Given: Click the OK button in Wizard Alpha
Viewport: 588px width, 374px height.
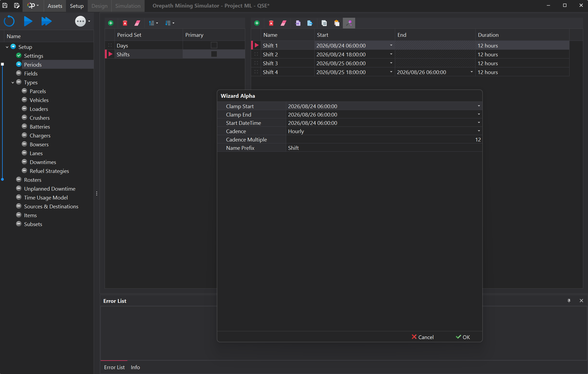Looking at the screenshot, I should 463,337.
